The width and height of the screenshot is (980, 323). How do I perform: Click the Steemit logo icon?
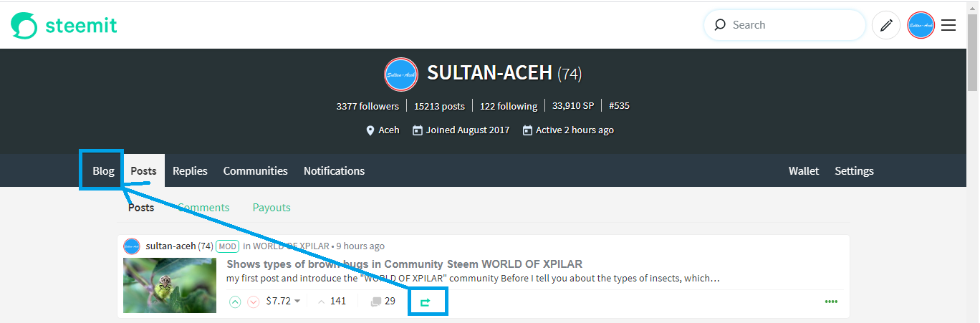click(24, 26)
